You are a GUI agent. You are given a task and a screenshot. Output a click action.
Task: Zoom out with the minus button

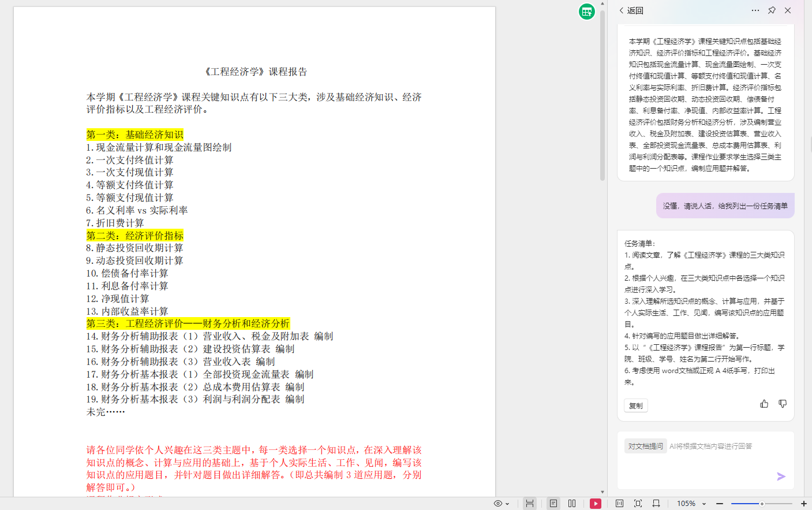720,504
